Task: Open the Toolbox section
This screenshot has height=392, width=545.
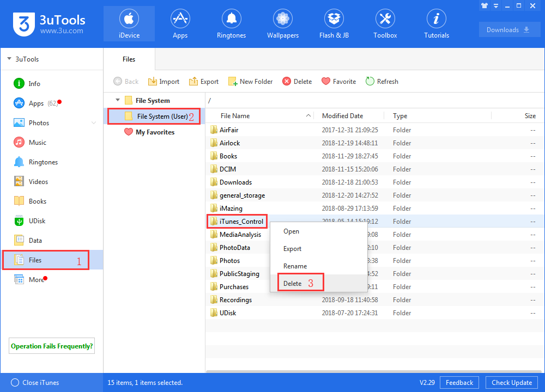Action: pyautogui.click(x=385, y=23)
